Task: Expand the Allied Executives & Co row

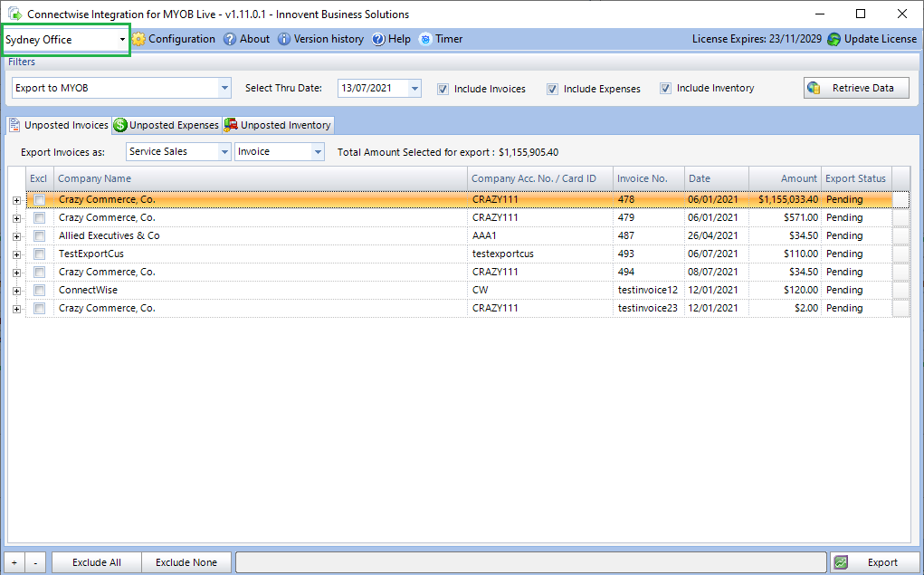Action: [16, 236]
